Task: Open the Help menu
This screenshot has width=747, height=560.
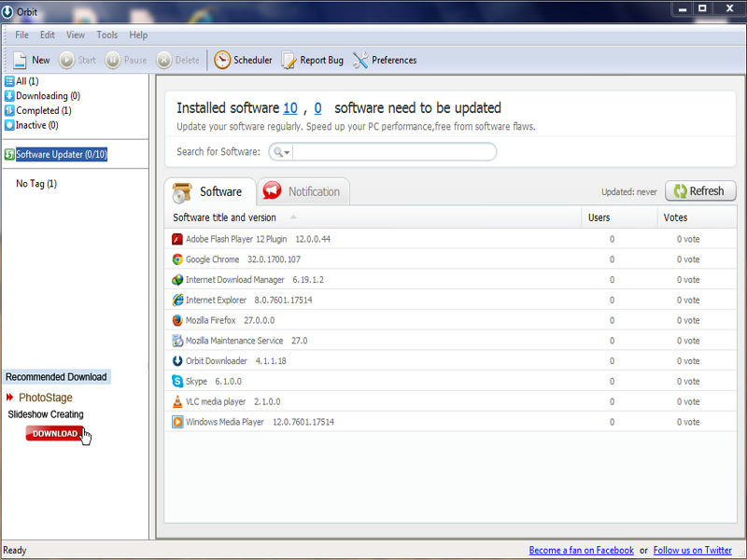Action: [x=138, y=35]
